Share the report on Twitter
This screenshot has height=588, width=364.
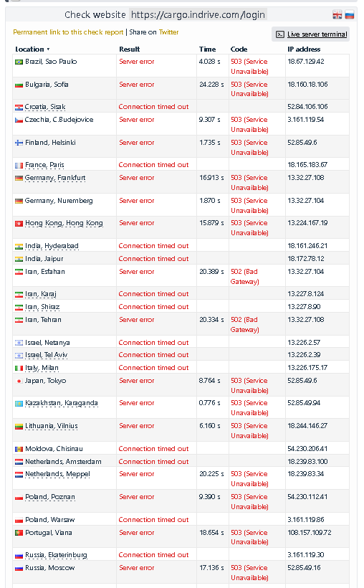(168, 32)
